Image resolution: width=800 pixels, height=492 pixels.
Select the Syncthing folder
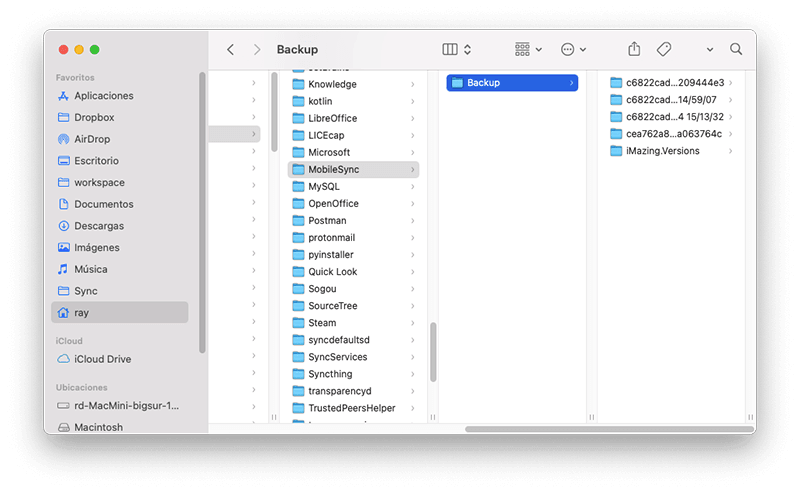coord(329,374)
